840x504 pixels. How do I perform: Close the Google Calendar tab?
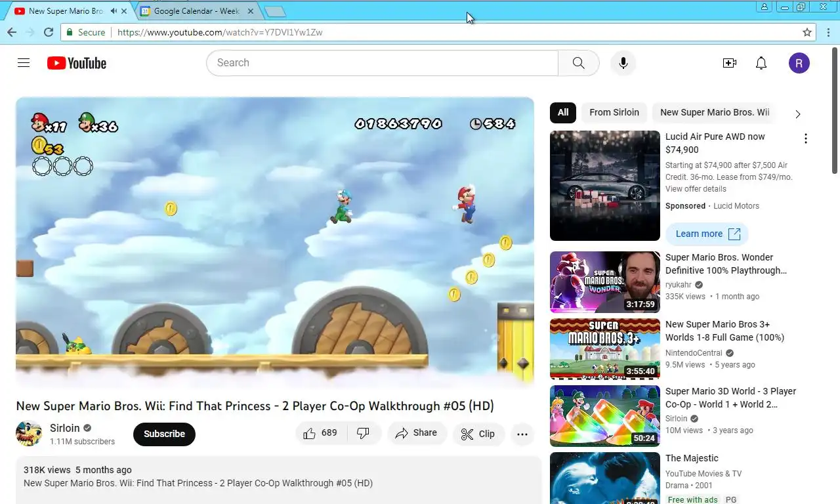(x=251, y=11)
